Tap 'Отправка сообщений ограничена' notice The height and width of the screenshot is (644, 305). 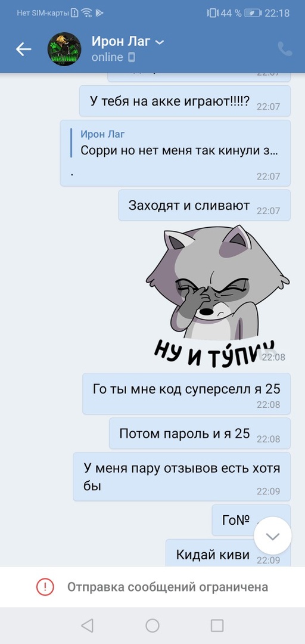coord(167,587)
